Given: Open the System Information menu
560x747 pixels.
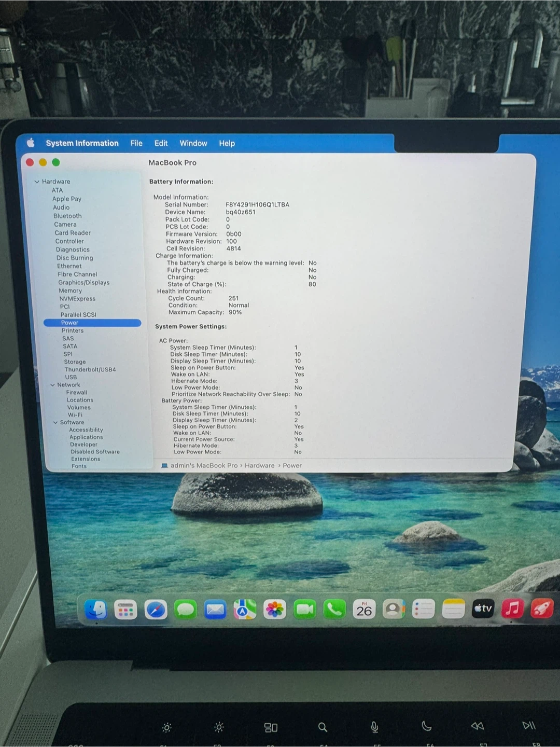Looking at the screenshot, I should (x=82, y=143).
